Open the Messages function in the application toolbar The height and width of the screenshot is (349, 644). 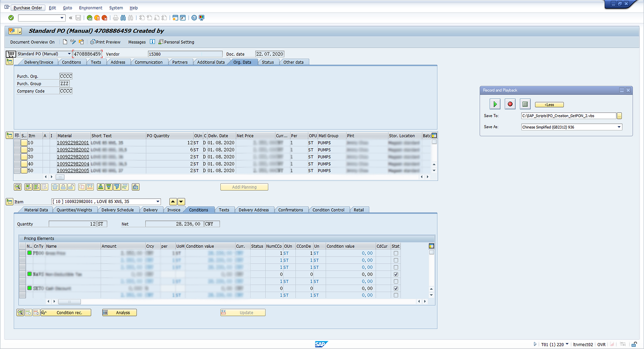137,42
